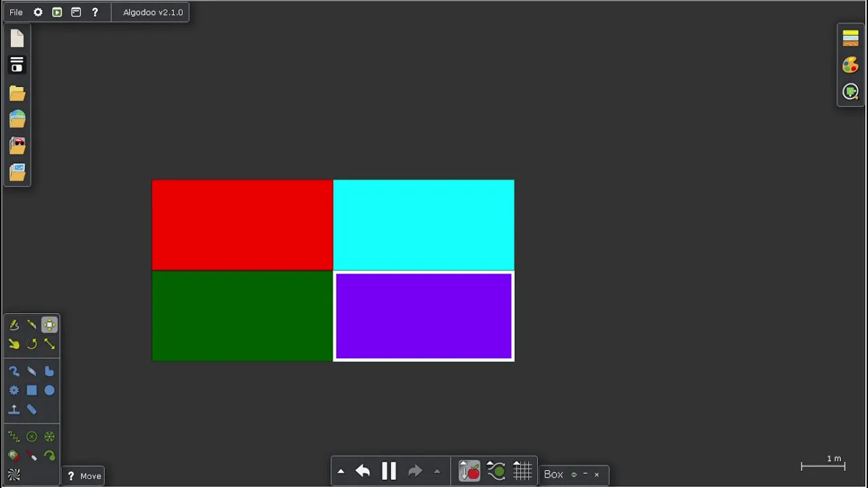Select the Box tool
The height and width of the screenshot is (488, 868).
click(x=32, y=390)
